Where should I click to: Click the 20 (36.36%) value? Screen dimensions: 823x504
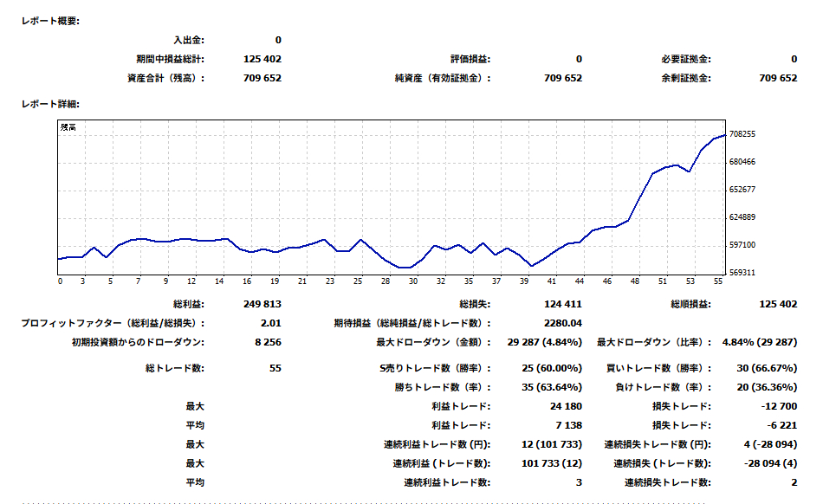[x=767, y=388]
